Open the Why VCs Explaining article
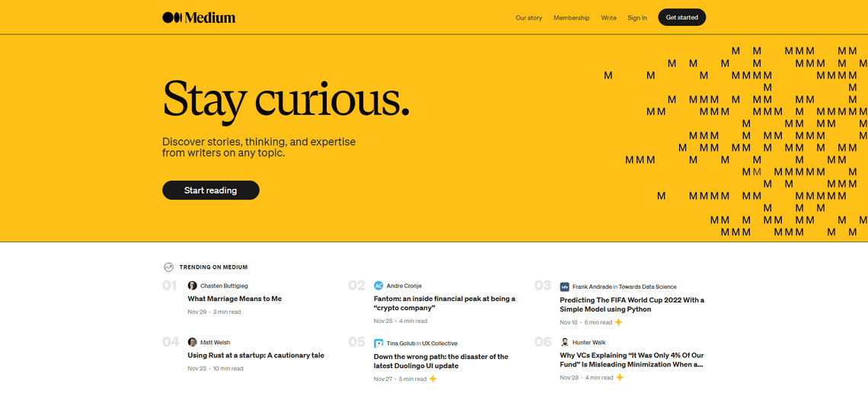The width and height of the screenshot is (868, 400). pyautogui.click(x=631, y=360)
